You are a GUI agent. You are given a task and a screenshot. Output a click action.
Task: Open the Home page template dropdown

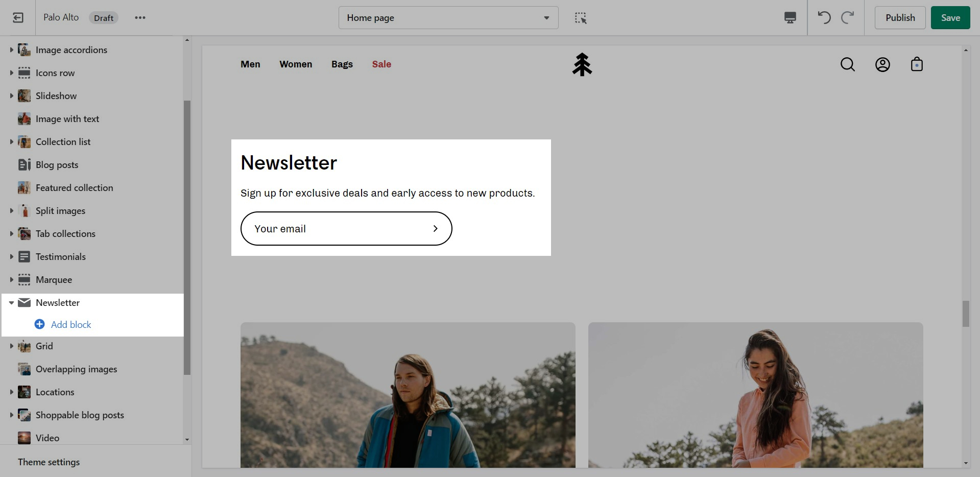point(448,18)
